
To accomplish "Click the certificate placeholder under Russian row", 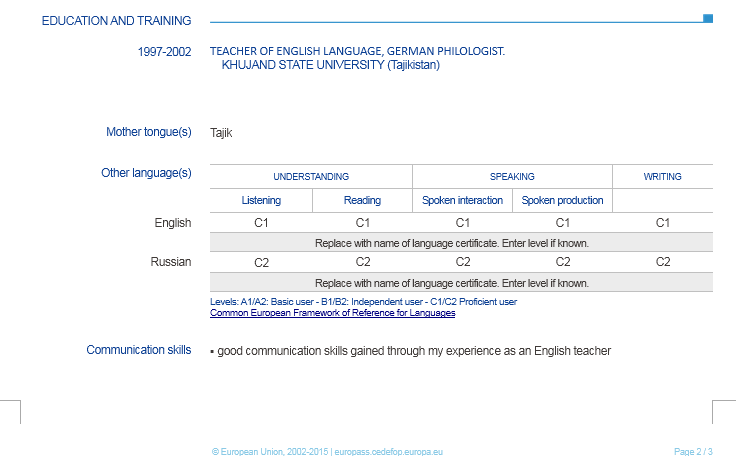I will [451, 283].
